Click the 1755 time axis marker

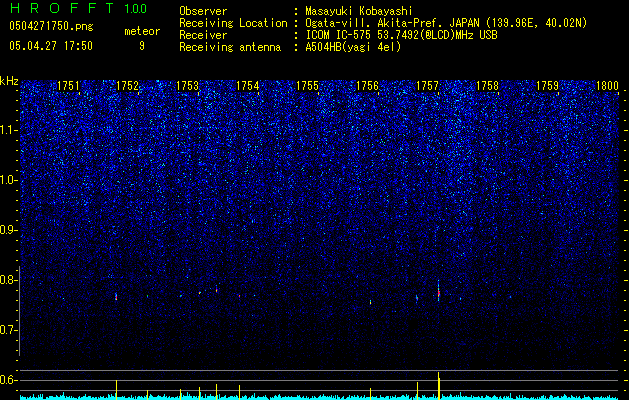click(x=307, y=86)
